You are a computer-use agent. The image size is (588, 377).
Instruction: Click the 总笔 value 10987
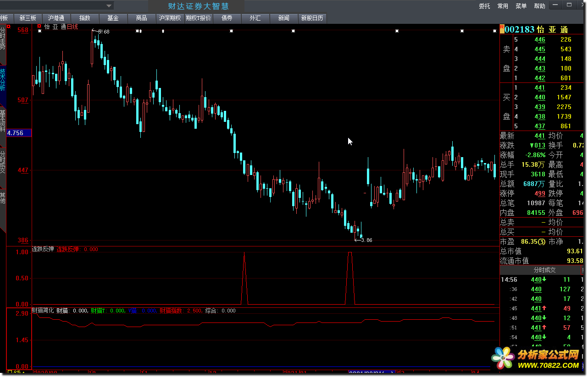536,203
